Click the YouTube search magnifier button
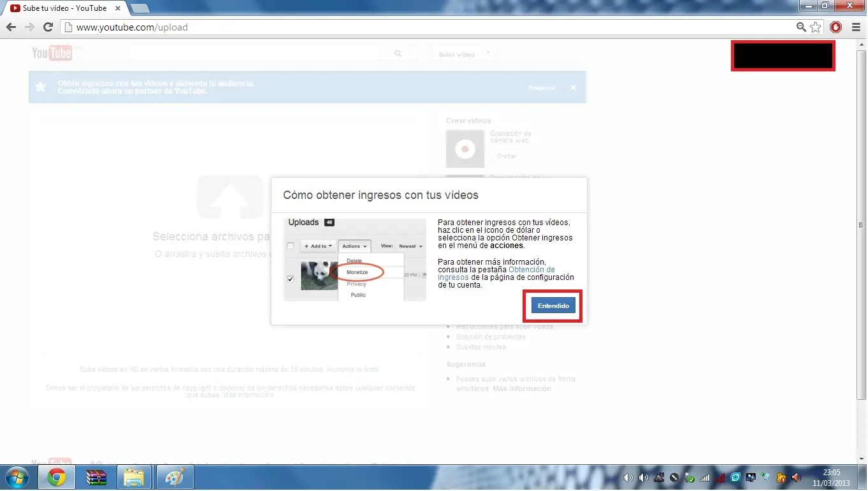Screen dimensions: 868x491 pyautogui.click(x=398, y=54)
